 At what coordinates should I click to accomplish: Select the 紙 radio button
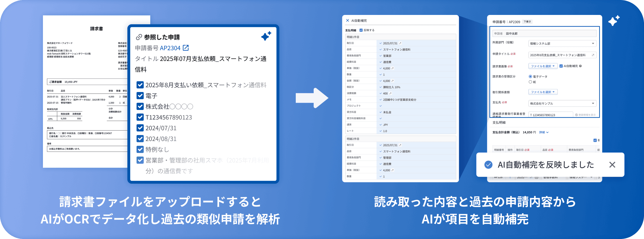(530, 82)
